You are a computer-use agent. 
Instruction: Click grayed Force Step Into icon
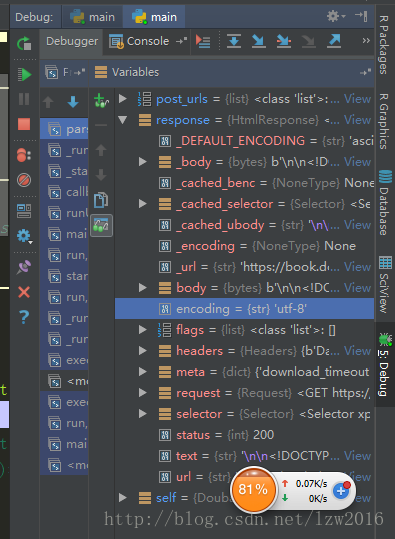pos(308,41)
